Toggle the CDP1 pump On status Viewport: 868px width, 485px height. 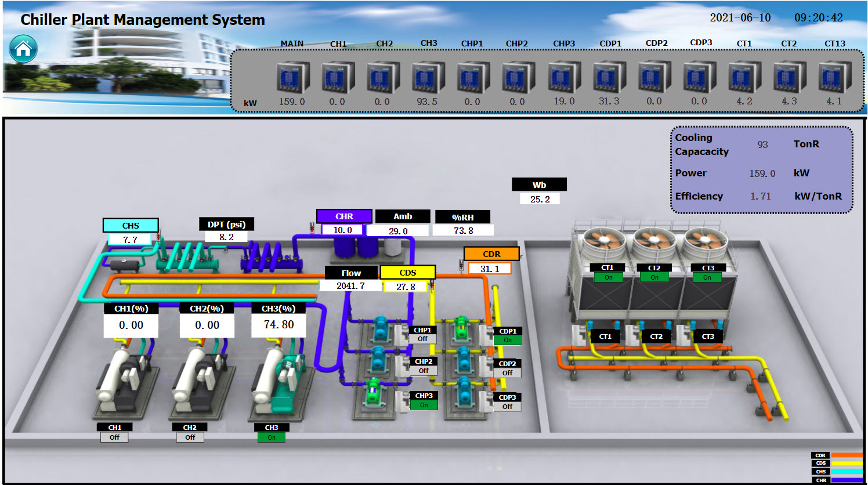point(508,341)
